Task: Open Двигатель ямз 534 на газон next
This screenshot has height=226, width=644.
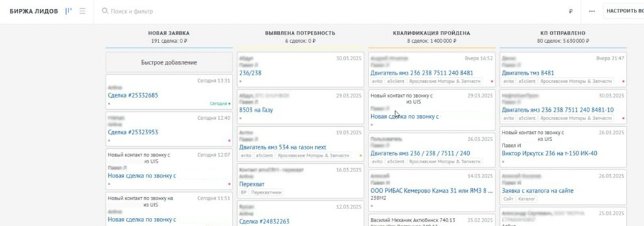Action: [282, 147]
